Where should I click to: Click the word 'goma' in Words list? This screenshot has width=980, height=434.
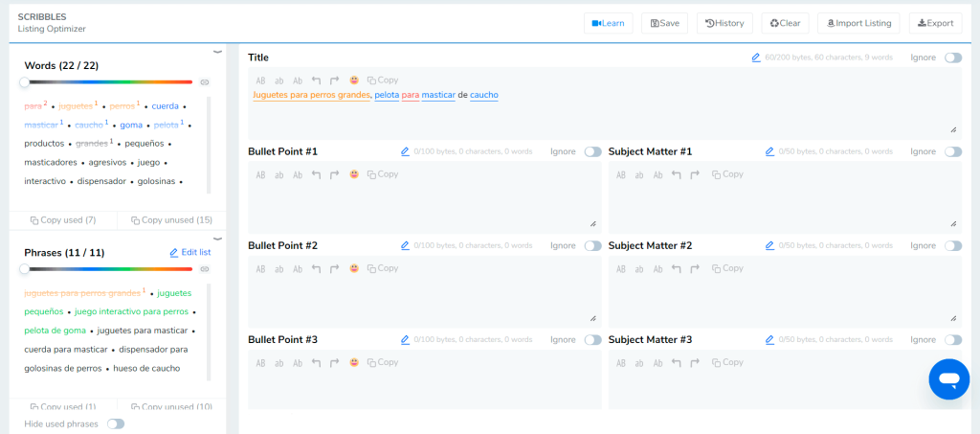click(131, 126)
